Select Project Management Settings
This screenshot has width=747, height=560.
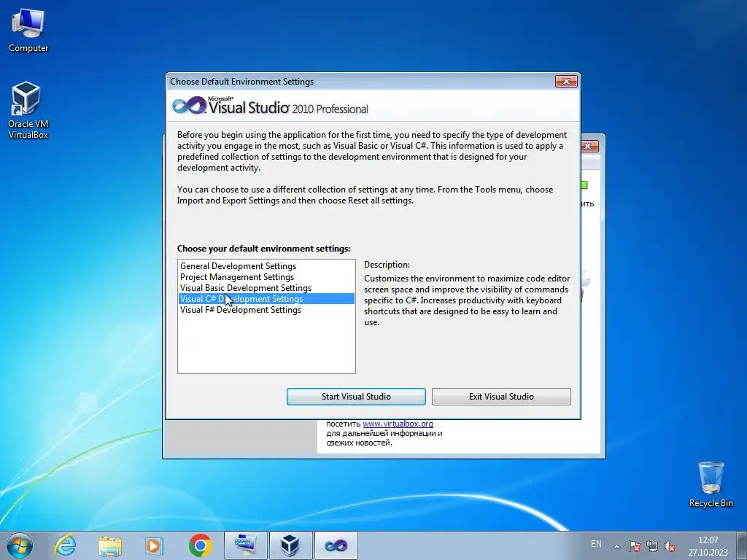tap(266, 277)
